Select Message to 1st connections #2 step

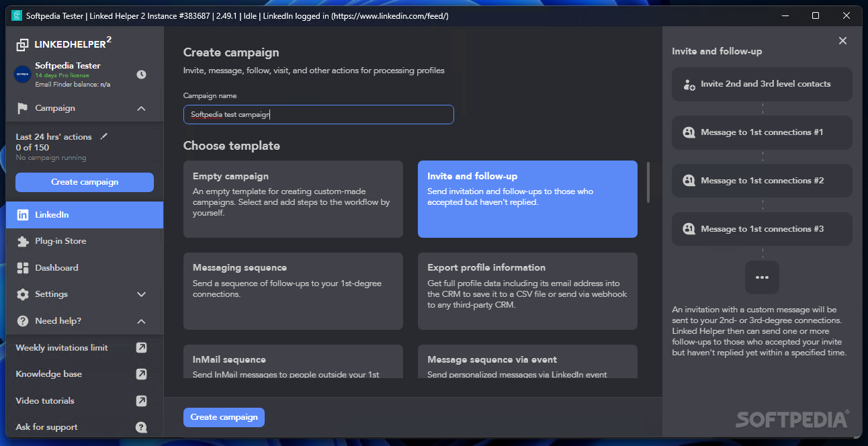click(762, 181)
